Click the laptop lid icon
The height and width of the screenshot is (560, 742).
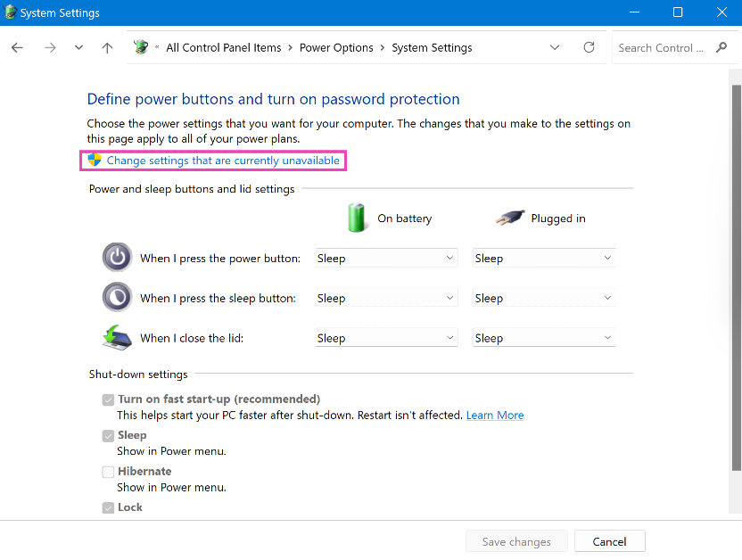tap(117, 338)
